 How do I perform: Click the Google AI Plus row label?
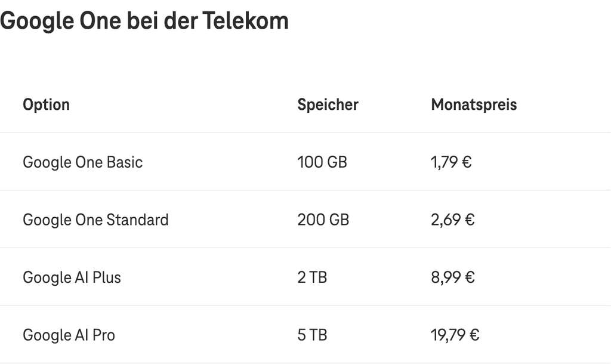(72, 278)
